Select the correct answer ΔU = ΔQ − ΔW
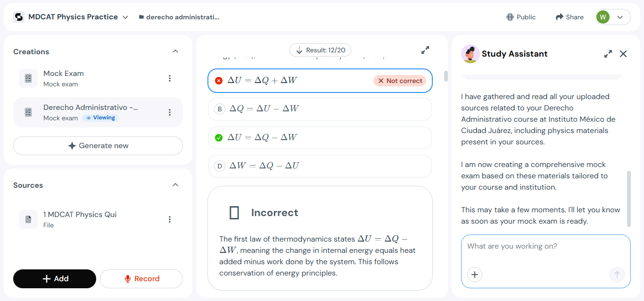Image resolution: width=644 pixels, height=301 pixels. click(320, 138)
